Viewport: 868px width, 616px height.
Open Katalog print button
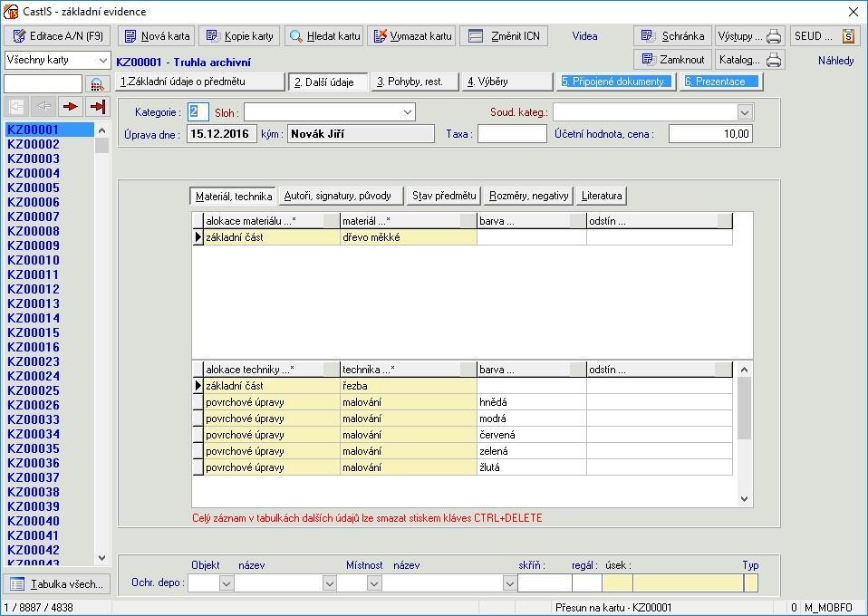point(749,59)
